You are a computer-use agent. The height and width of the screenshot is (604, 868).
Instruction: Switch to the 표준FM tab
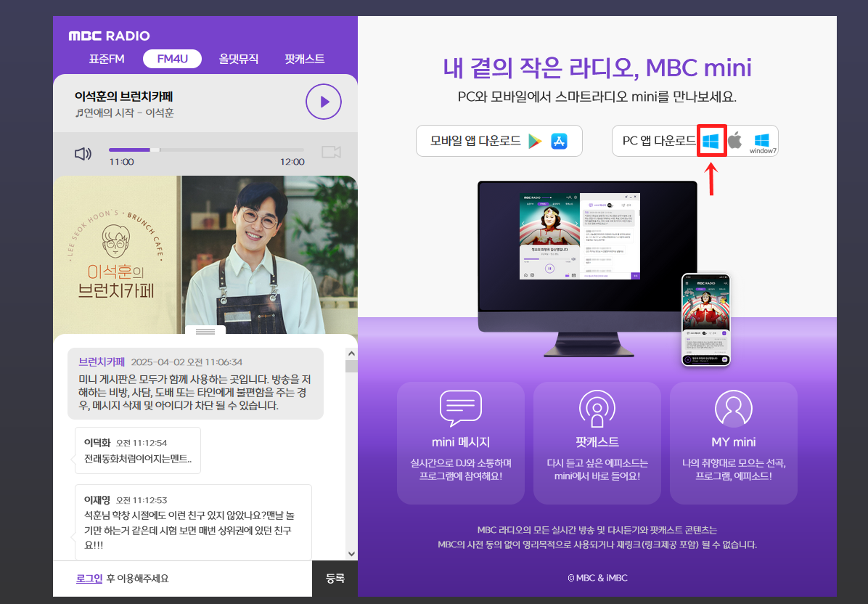click(107, 59)
